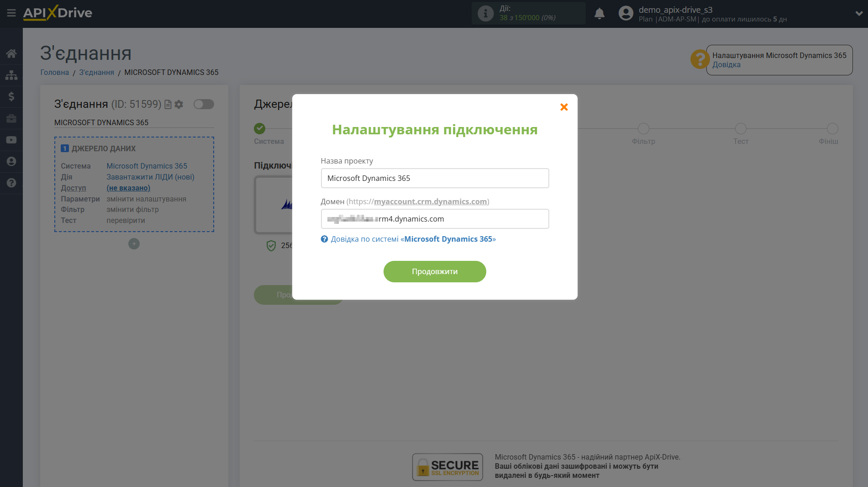Open the notifications bell
Image resolution: width=868 pixels, height=487 pixels.
click(x=600, y=14)
